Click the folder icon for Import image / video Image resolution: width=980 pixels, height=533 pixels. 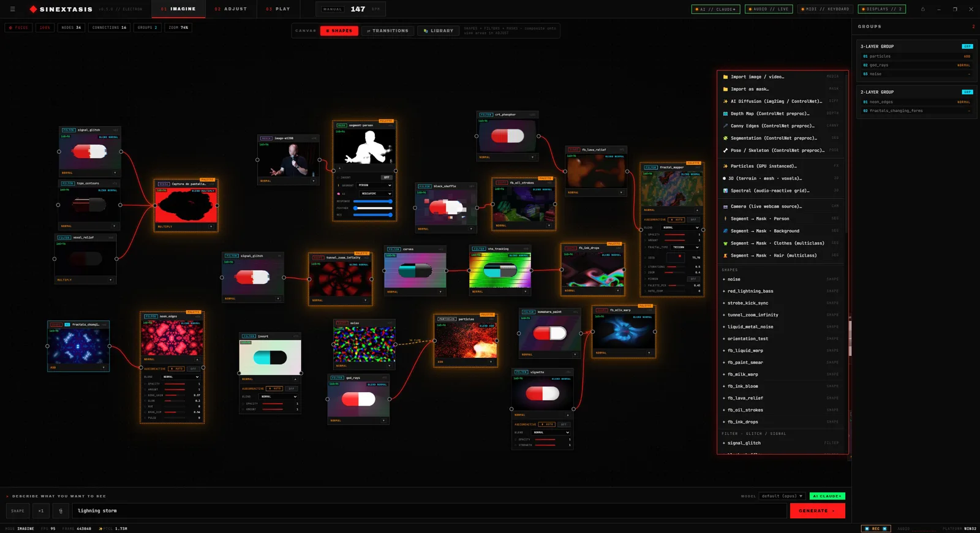(x=725, y=77)
